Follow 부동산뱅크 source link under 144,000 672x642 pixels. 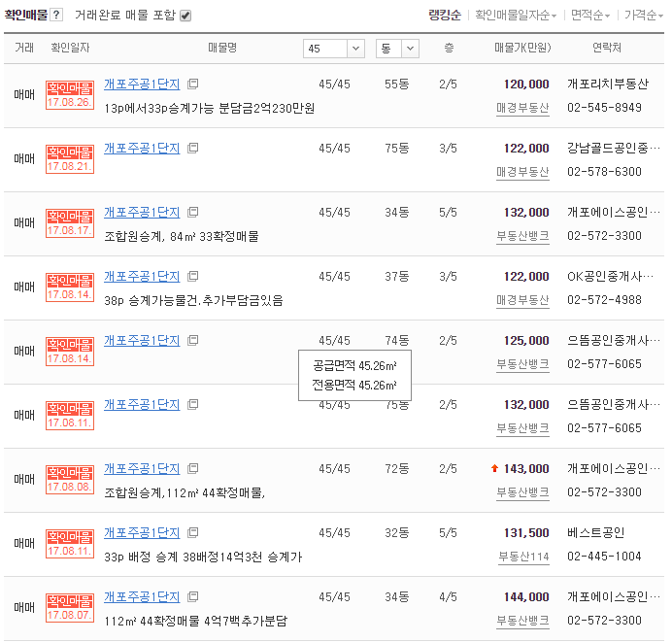click(522, 621)
